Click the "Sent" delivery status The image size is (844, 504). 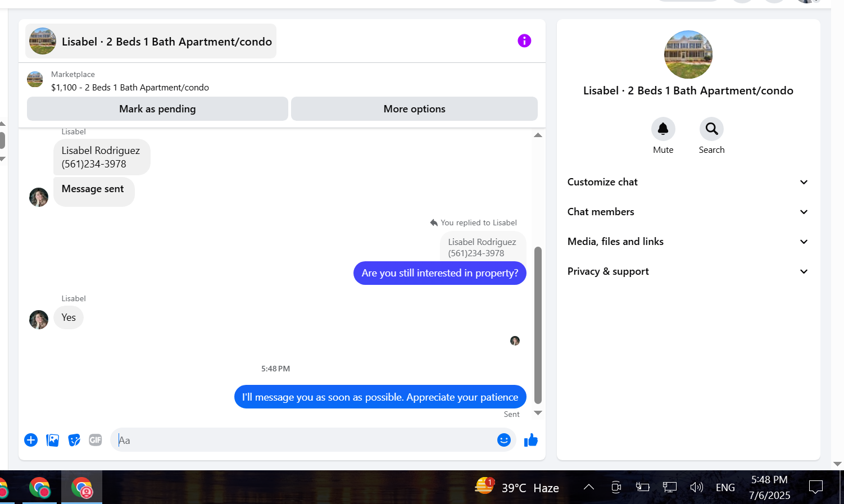tap(511, 414)
